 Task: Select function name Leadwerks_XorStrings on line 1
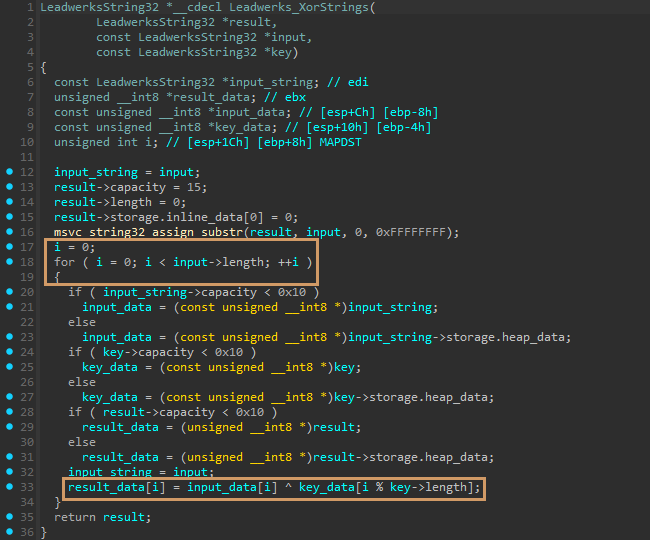pos(298,7)
